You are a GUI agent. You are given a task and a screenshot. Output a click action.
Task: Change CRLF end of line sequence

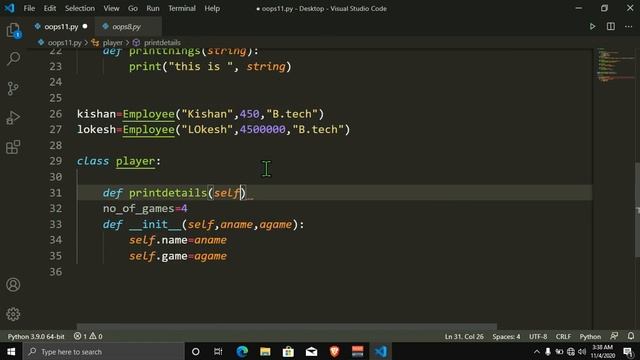563,336
